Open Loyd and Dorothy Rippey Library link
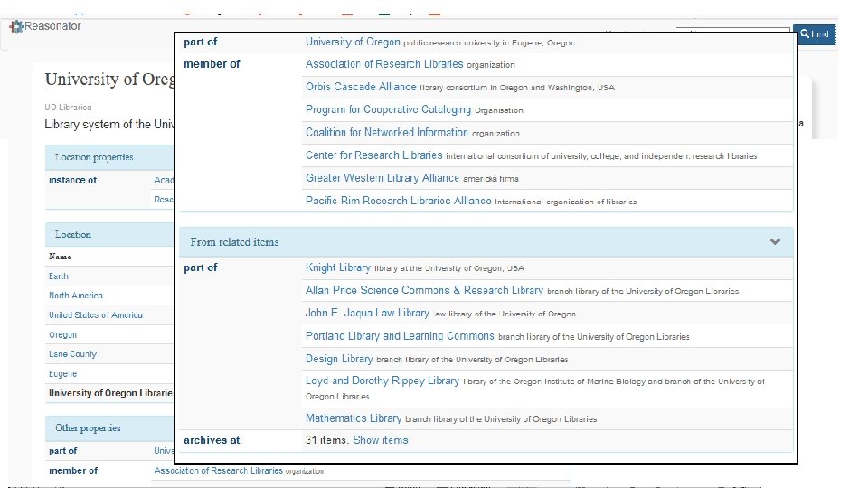Image resolution: width=868 pixels, height=488 pixels. click(382, 380)
